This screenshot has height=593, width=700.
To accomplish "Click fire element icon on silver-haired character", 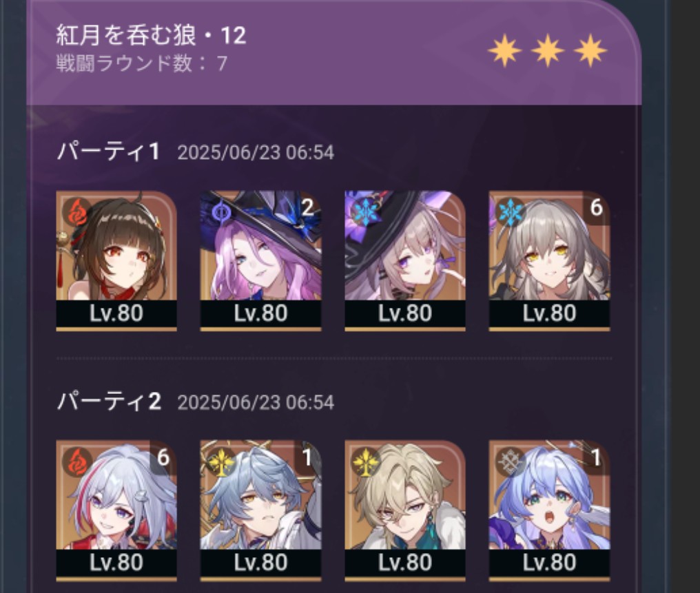I will click(77, 461).
